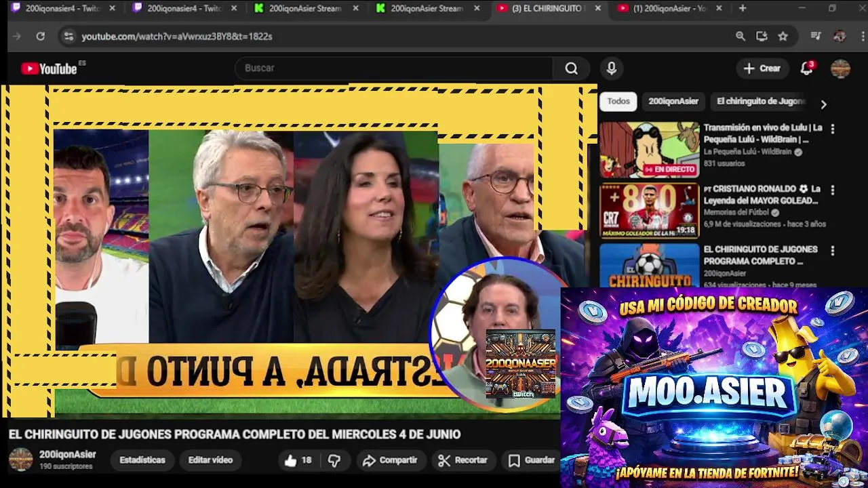Image resolution: width=868 pixels, height=488 pixels.
Task: Show more filter chips with right chevron
Action: (823, 104)
